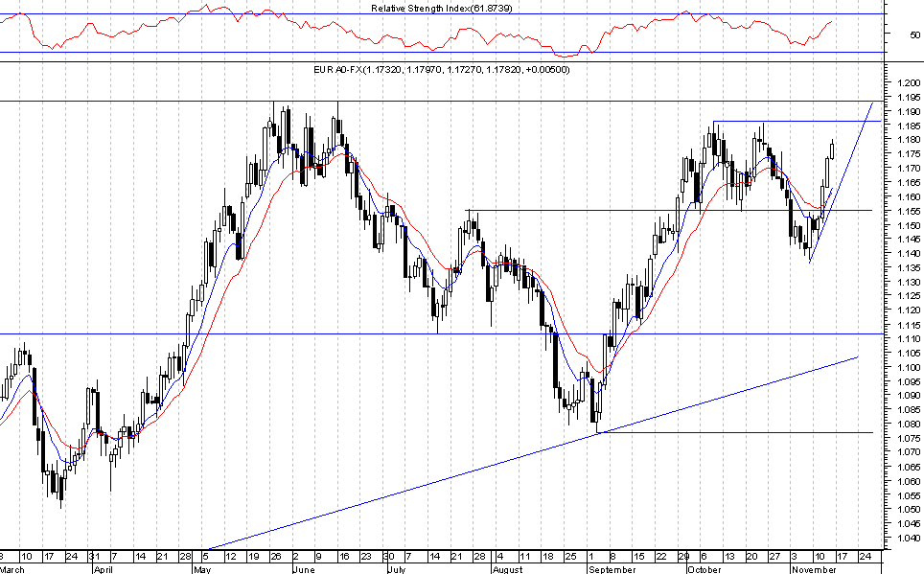Image resolution: width=924 pixels, height=574 pixels.
Task: Click the date label 31
Action: tap(94, 557)
